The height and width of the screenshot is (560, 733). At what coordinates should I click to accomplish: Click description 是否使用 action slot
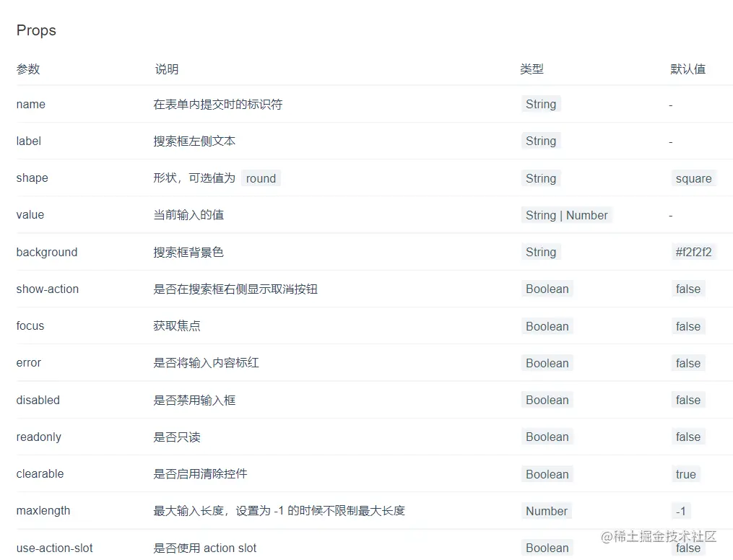point(205,548)
